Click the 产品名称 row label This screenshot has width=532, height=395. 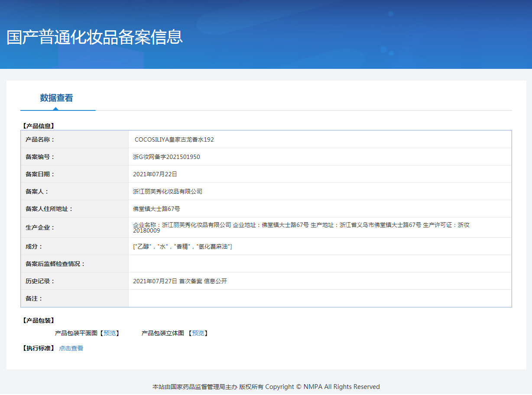(x=40, y=139)
